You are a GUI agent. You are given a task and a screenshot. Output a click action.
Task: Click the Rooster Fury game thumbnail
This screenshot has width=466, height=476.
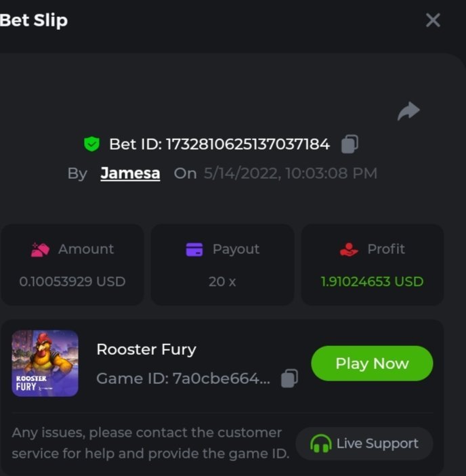tap(45, 363)
